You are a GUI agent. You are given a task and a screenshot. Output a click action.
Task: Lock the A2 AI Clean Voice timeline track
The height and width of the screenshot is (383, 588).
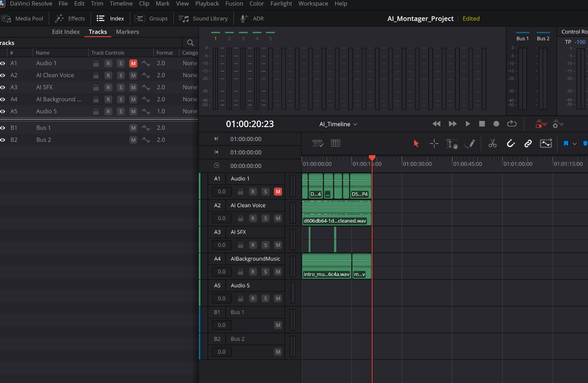click(x=241, y=218)
